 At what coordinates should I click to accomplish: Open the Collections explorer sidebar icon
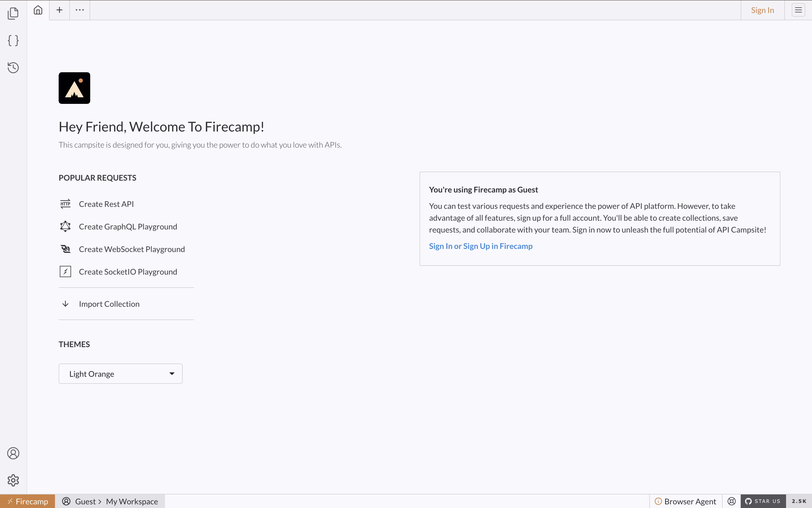(13, 13)
